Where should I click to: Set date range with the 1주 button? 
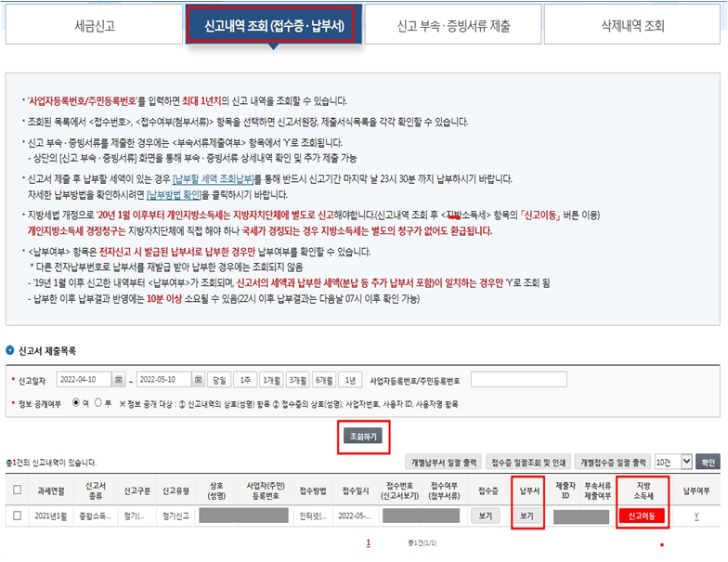point(245,380)
